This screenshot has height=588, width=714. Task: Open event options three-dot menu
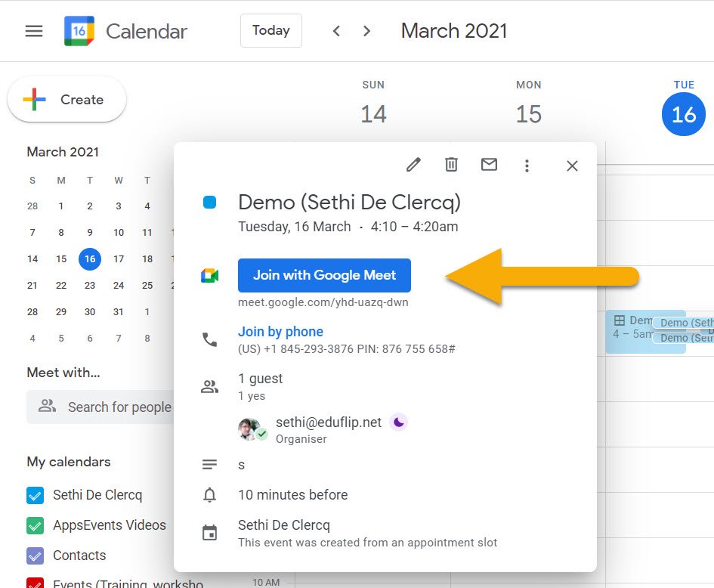pos(527,166)
